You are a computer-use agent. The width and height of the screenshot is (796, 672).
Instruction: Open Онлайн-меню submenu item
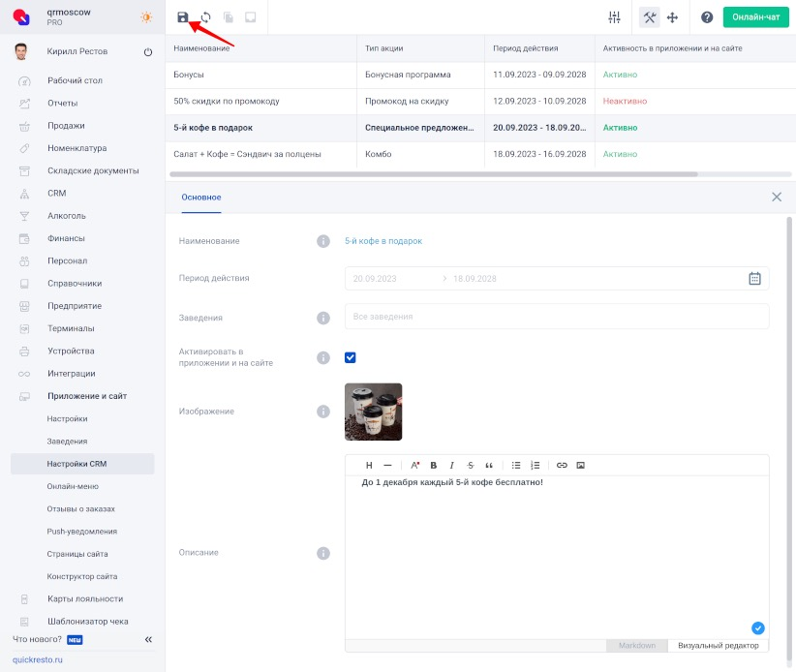[73, 486]
